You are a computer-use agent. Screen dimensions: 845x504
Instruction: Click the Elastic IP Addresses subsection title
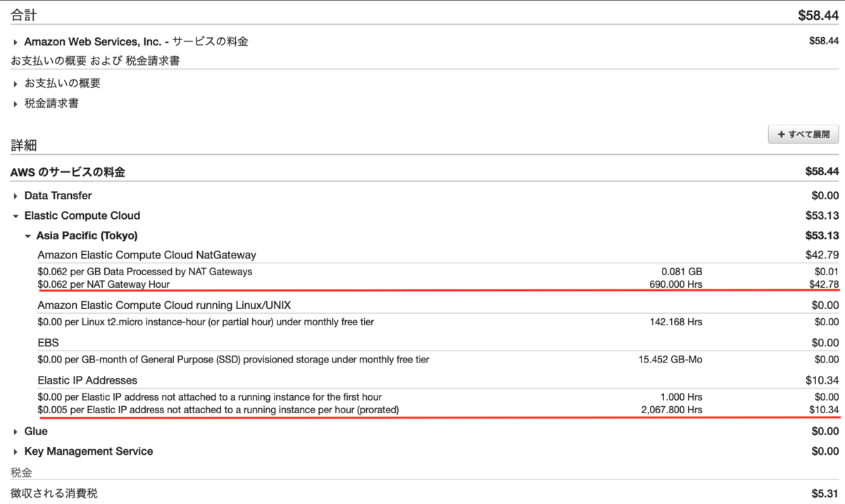click(87, 380)
